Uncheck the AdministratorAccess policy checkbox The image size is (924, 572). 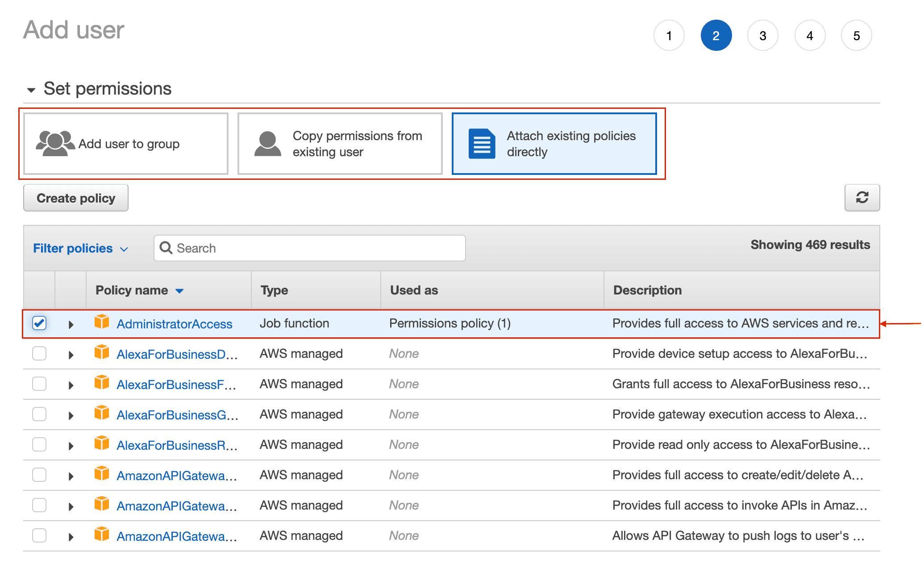coord(39,323)
